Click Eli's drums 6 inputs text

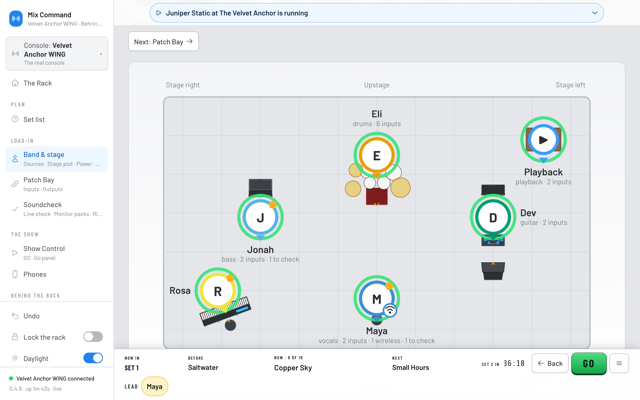tap(376, 124)
